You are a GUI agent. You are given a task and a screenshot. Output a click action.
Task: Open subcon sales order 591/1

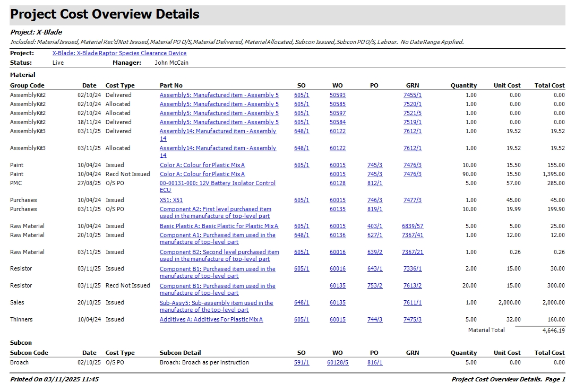[x=302, y=363]
